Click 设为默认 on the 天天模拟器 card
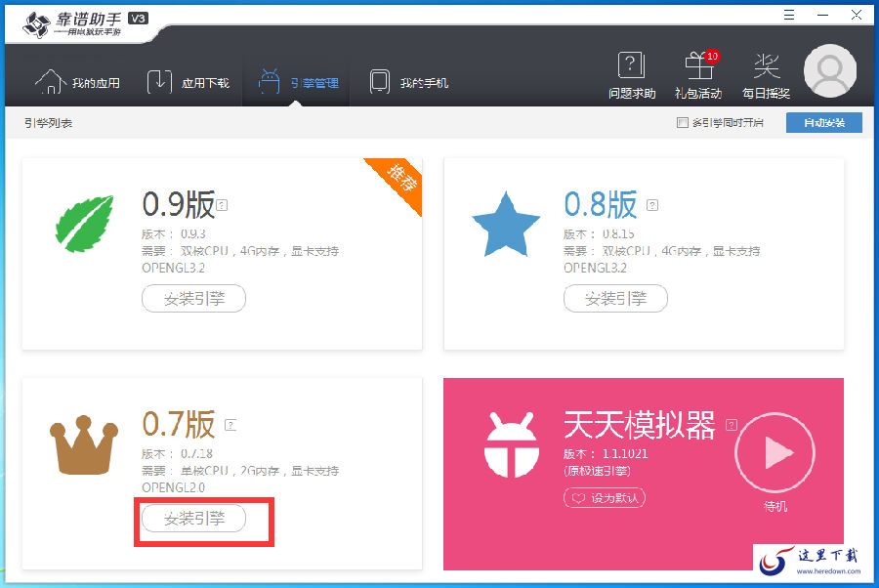The height and width of the screenshot is (588, 879). tap(604, 497)
